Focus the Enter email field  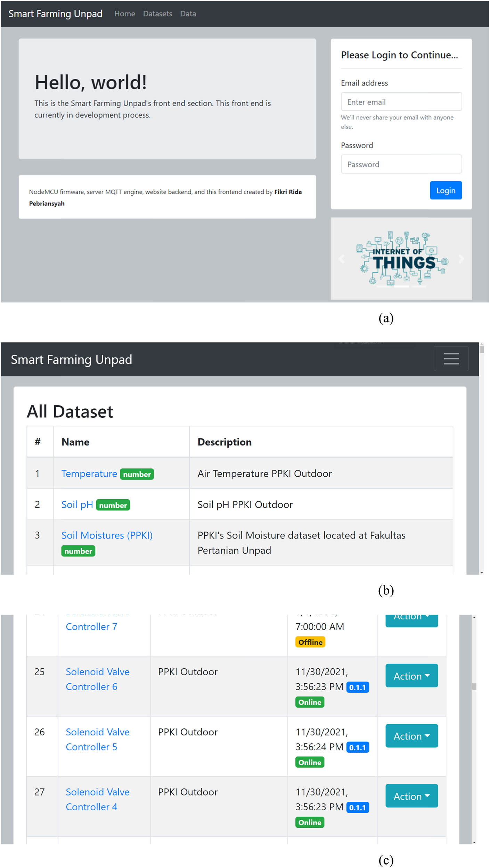click(401, 102)
